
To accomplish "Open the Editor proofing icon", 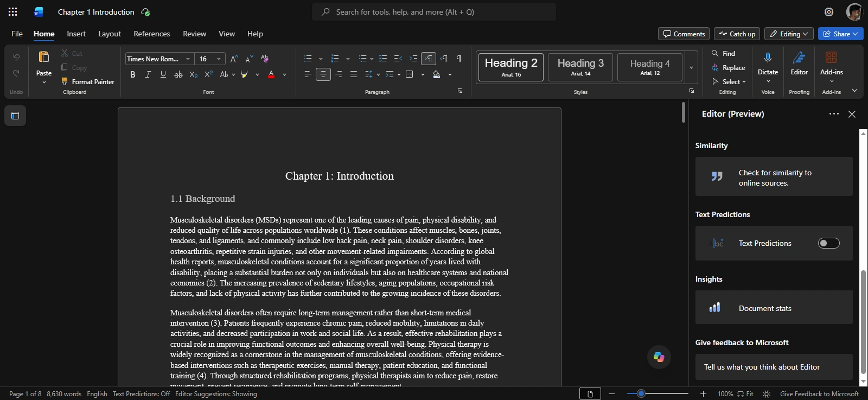I will pos(799,58).
